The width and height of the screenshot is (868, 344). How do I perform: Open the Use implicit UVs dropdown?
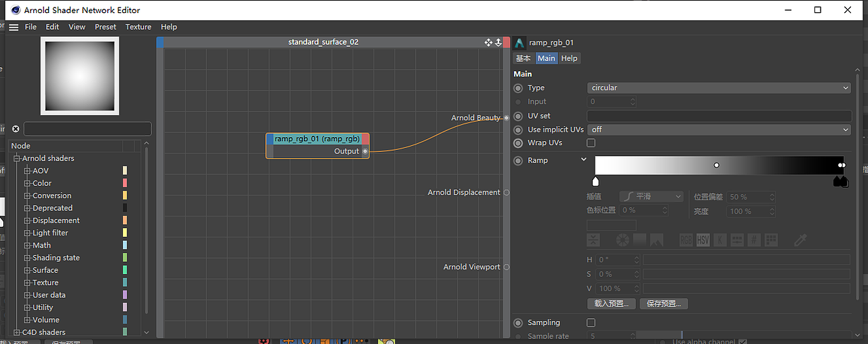click(x=719, y=130)
